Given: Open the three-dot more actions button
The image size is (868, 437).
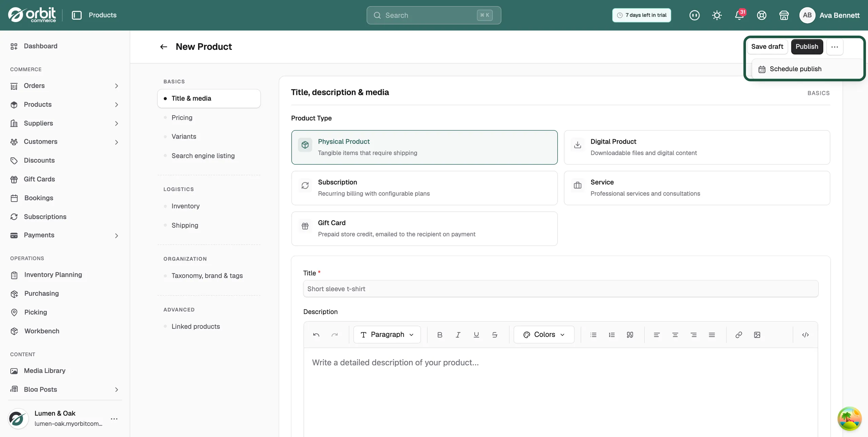Looking at the screenshot, I should (x=835, y=47).
